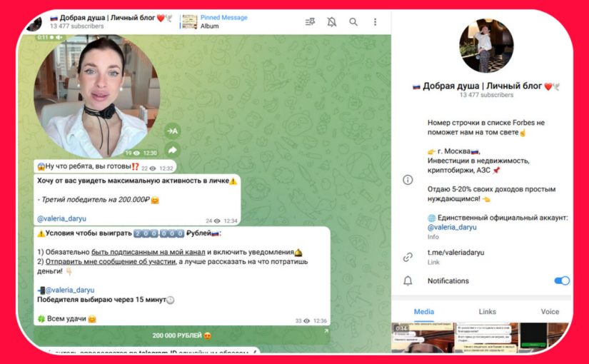Screen dimensions: 589x364
Task: Click the chain link icon next to t.me address
Action: 408,257
